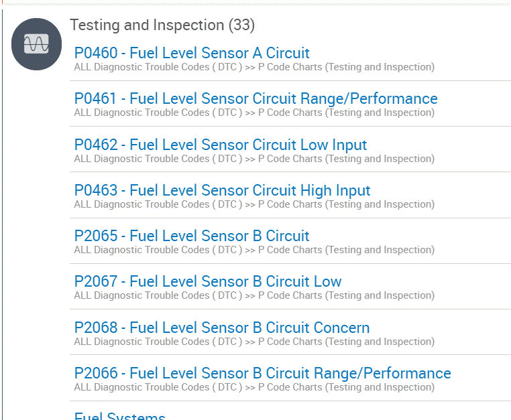Click the breadcrumb text under P2068
The height and width of the screenshot is (420, 511).
coord(254,342)
